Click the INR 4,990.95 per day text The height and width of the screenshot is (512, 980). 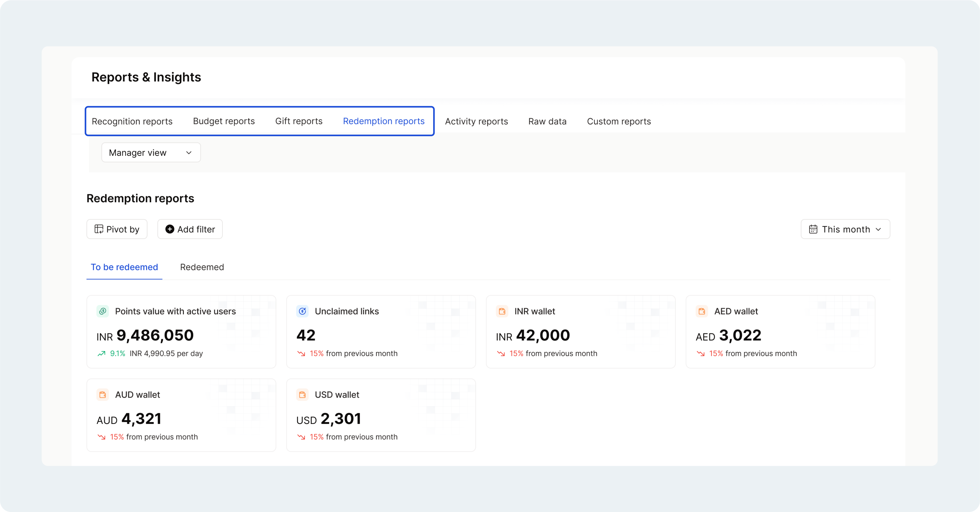point(166,354)
